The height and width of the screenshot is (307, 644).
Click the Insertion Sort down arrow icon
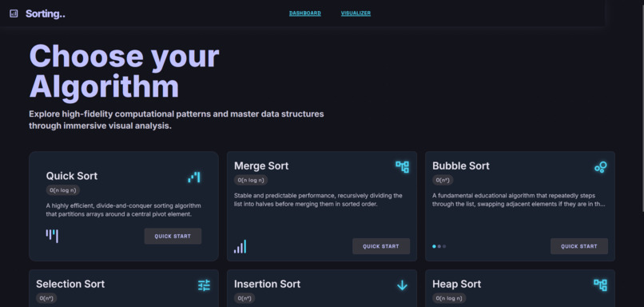(x=402, y=285)
